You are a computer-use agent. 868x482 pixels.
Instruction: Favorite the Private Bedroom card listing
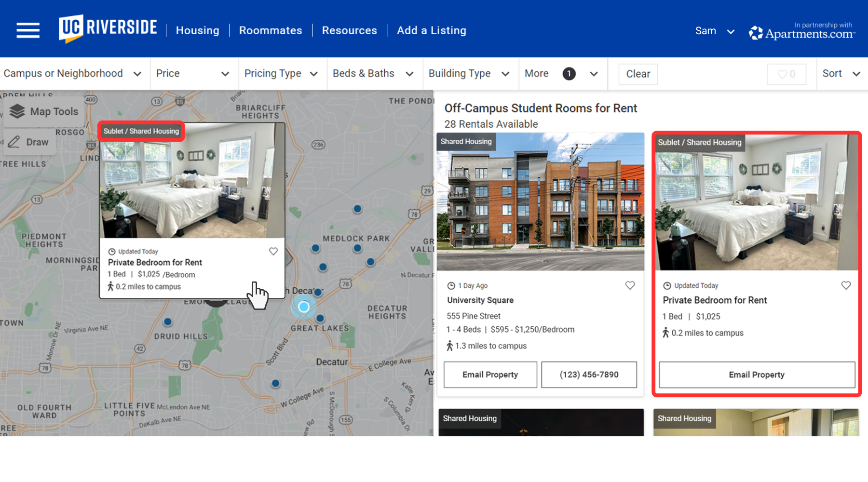click(846, 285)
